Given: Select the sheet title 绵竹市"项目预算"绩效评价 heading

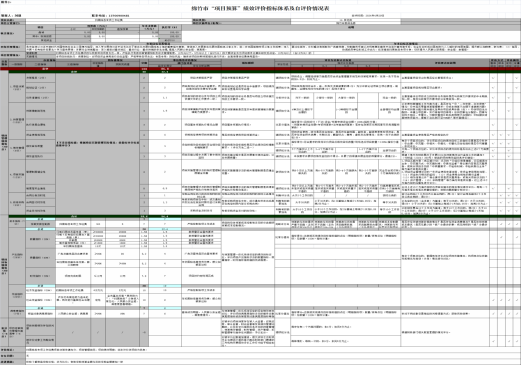Looking at the screenshot, I should pos(260,8).
